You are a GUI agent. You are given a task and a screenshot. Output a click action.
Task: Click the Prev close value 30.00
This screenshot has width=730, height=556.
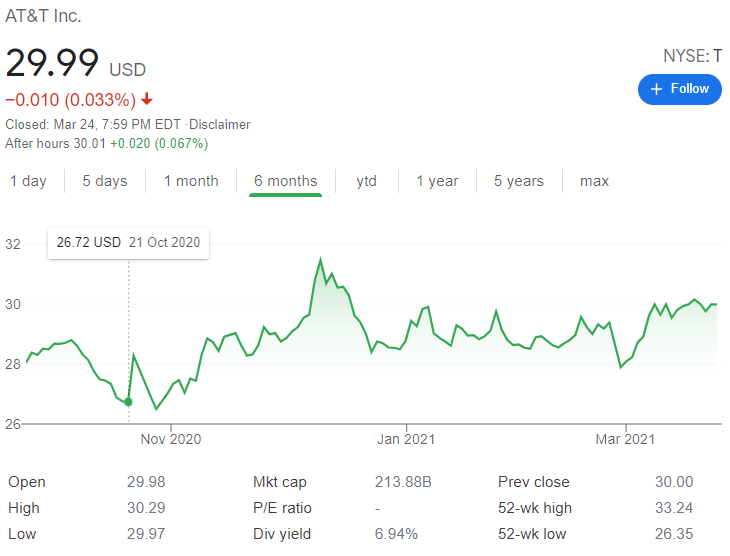pos(674,481)
